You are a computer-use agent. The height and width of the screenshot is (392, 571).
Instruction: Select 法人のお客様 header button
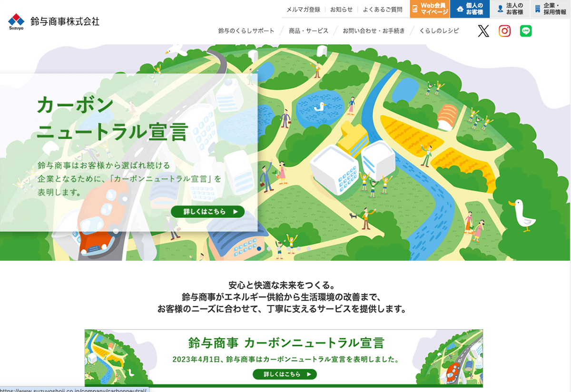pyautogui.click(x=510, y=9)
